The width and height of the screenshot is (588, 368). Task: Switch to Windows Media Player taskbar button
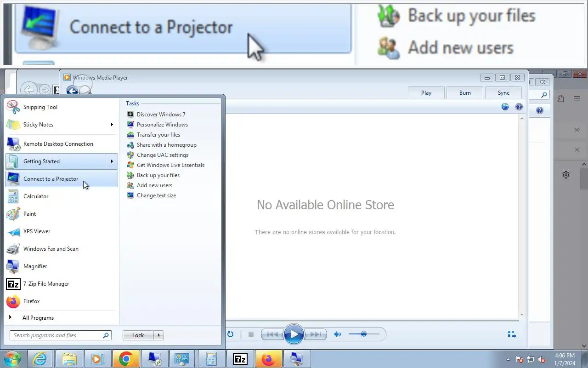(97, 359)
